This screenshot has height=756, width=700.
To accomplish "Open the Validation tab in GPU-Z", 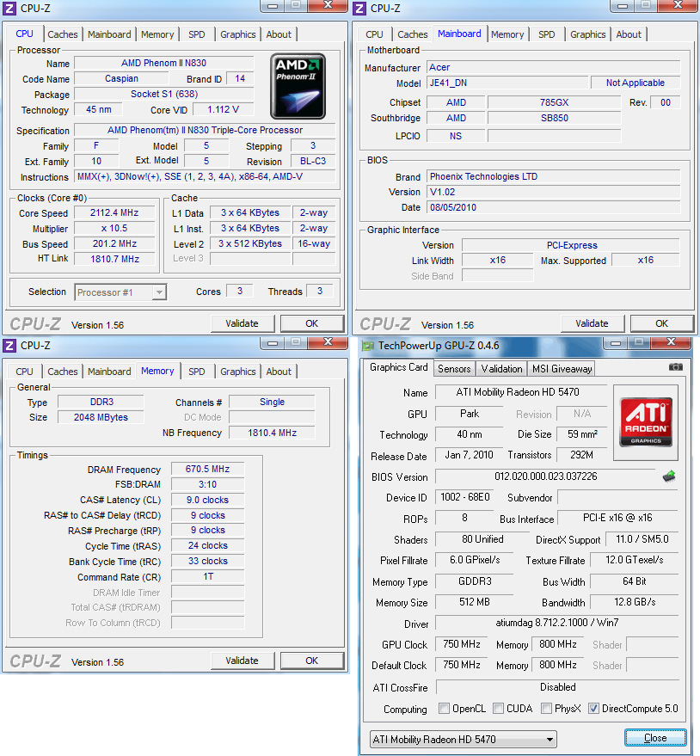I will click(x=501, y=369).
